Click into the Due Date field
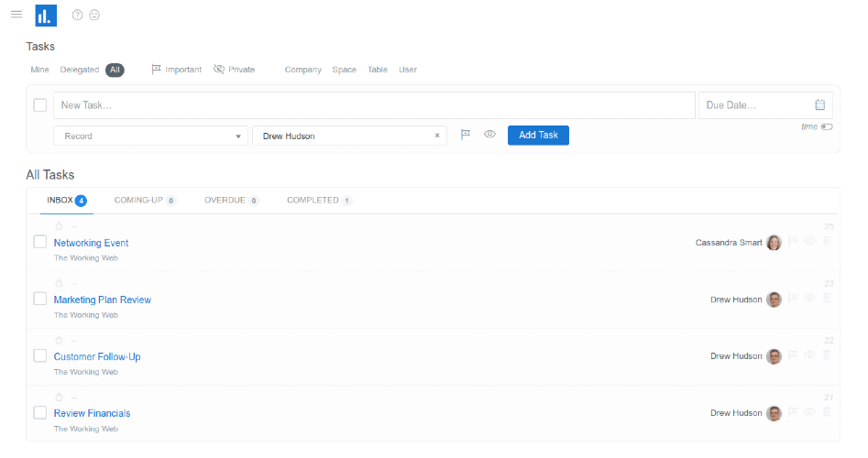The height and width of the screenshot is (458, 868). [765, 105]
